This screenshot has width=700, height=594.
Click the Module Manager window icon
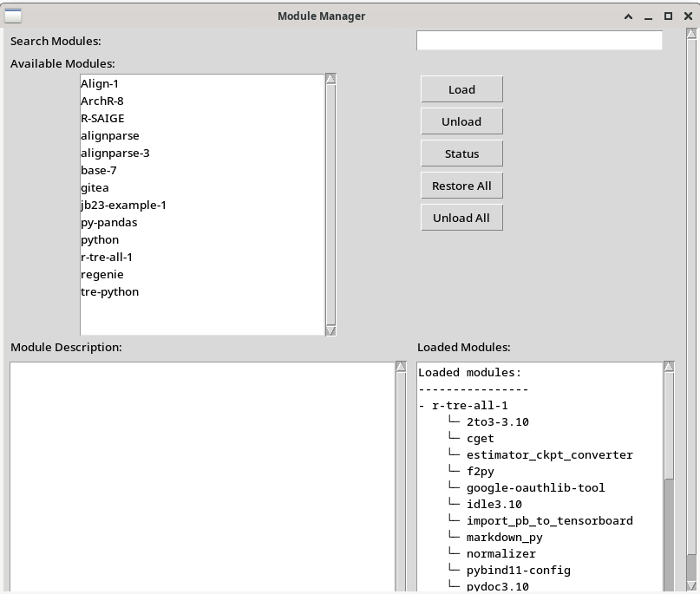(x=12, y=15)
